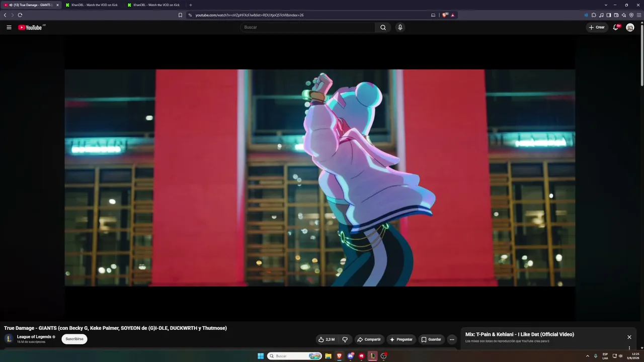Open the League of Legends channel name link
The width and height of the screenshot is (644, 362).
34,337
